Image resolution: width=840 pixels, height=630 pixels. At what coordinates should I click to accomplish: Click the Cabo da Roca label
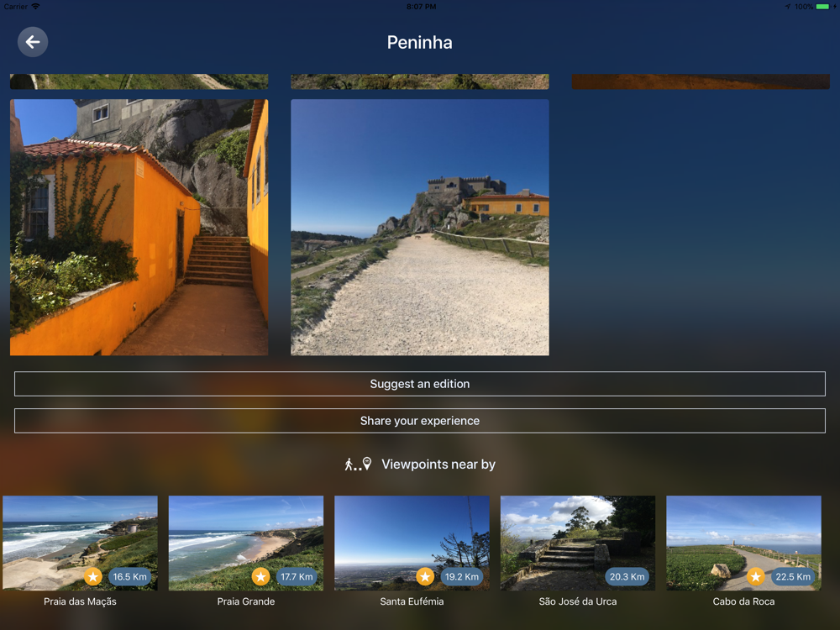[743, 601]
